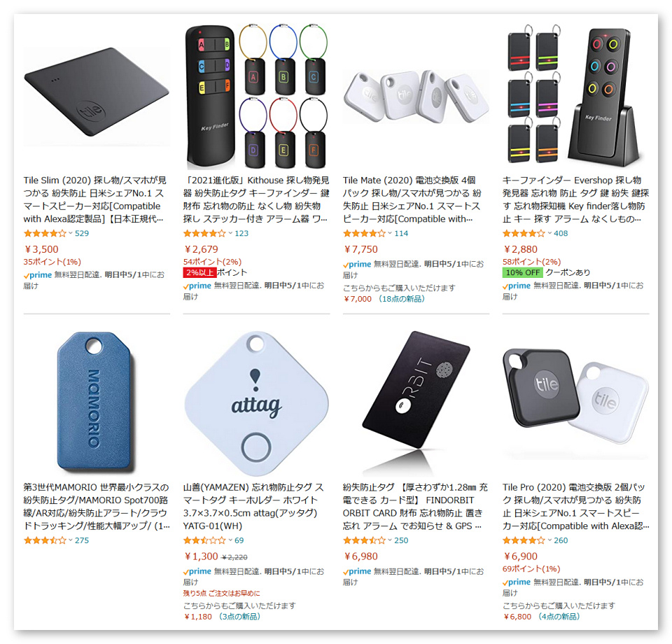The height and width of the screenshot is (644, 672).
Task: Open the 山善(YAMAZEN) attag product title
Action: point(253,507)
